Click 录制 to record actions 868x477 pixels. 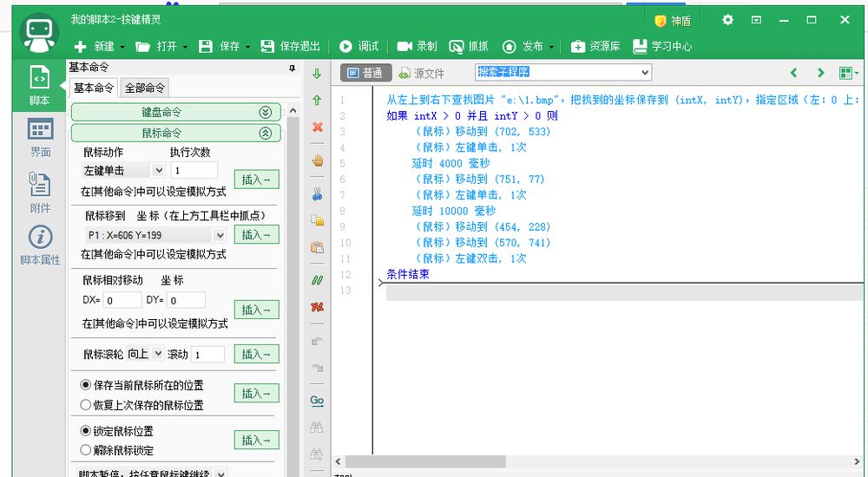coord(418,47)
